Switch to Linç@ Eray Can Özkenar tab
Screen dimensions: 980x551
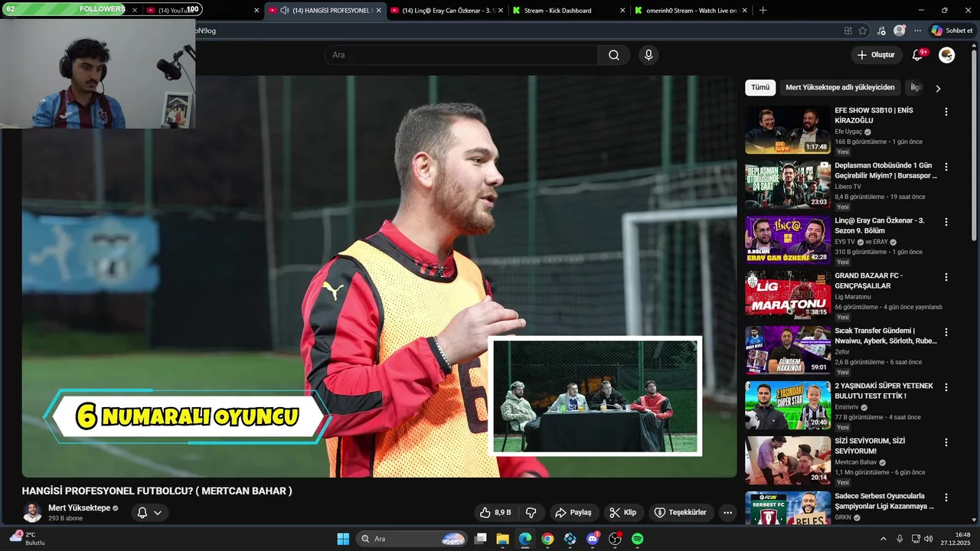[448, 11]
